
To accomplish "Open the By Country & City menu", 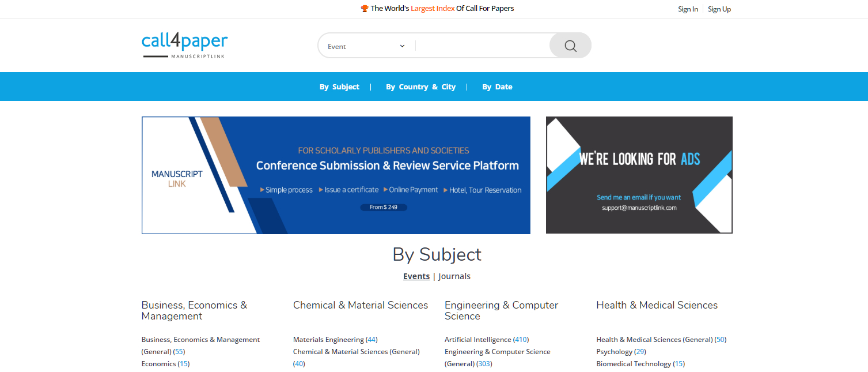I will [420, 87].
